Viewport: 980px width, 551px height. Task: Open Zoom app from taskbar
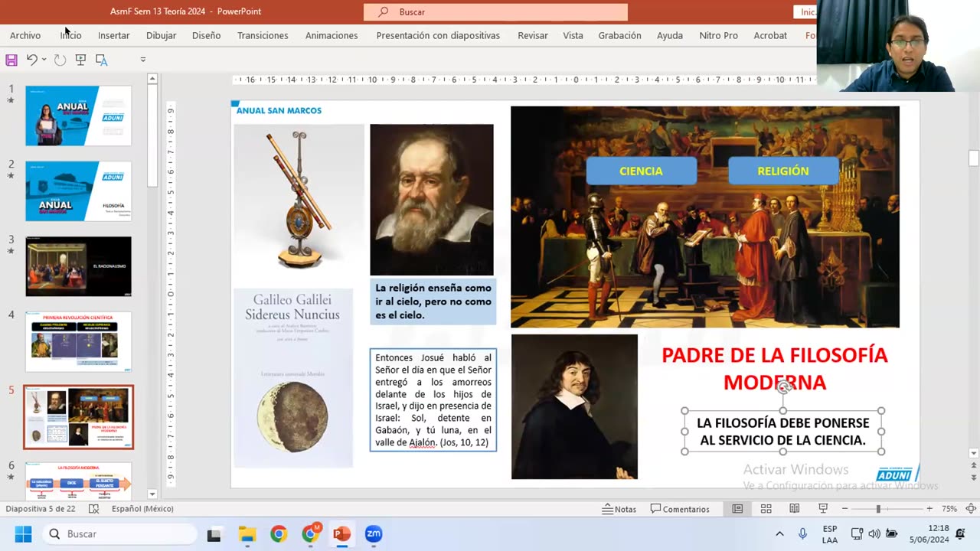tap(374, 534)
